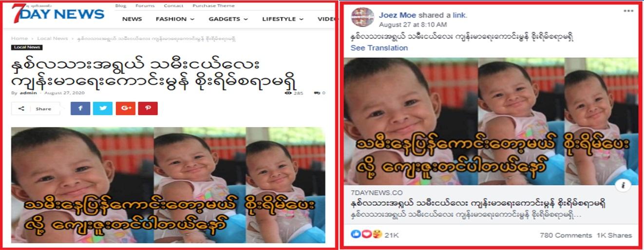644x250 pixels.
Task: Open Joez Moe's profile picture
Action: click(362, 17)
